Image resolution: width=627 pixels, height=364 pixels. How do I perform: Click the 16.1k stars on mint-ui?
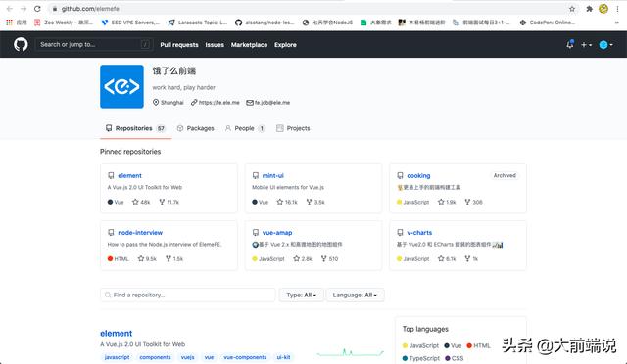287,202
